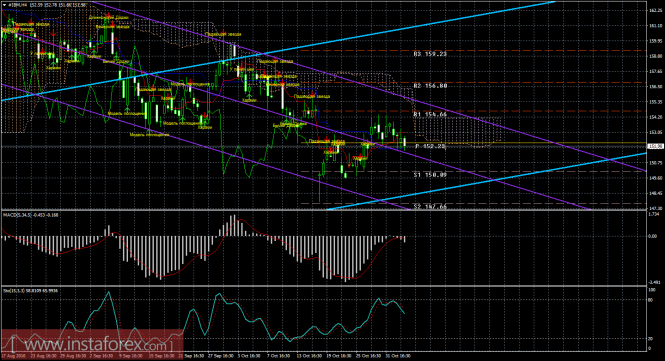Select the R2 156.80 resistance level label
The width and height of the screenshot is (665, 361).
coord(430,86)
